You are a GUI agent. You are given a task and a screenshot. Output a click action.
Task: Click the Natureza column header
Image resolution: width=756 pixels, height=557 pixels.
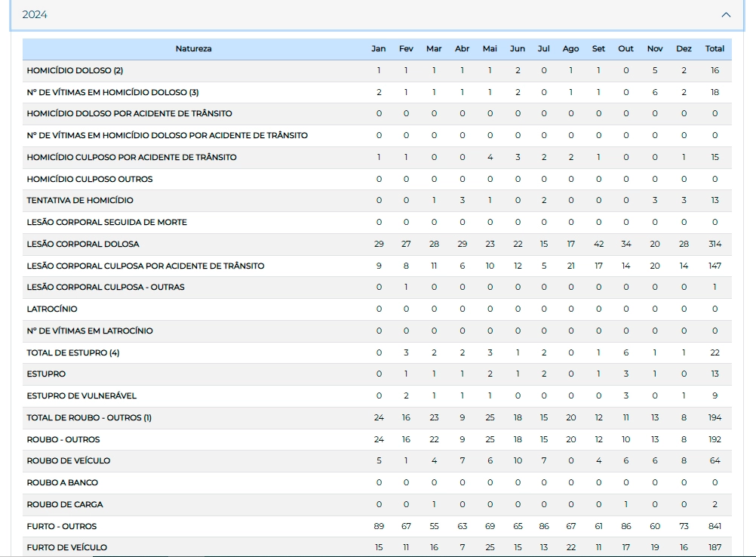click(x=193, y=49)
